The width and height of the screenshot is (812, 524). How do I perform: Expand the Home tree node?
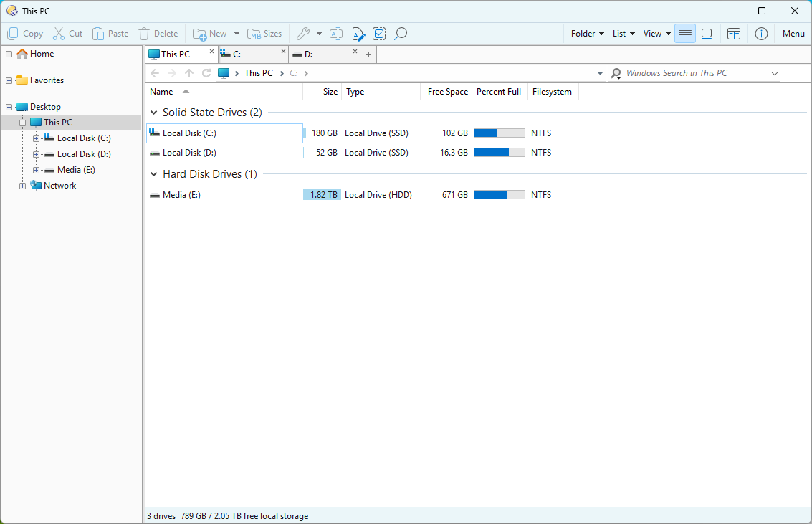[9, 54]
